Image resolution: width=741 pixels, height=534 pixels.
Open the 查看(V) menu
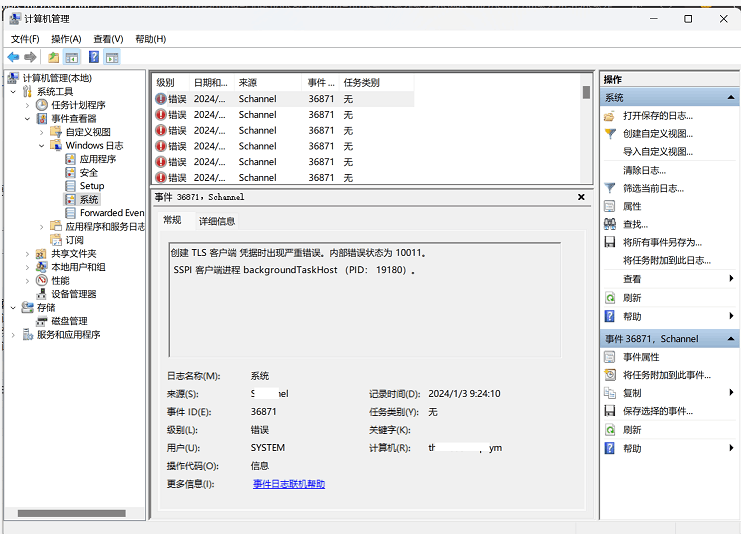click(108, 39)
